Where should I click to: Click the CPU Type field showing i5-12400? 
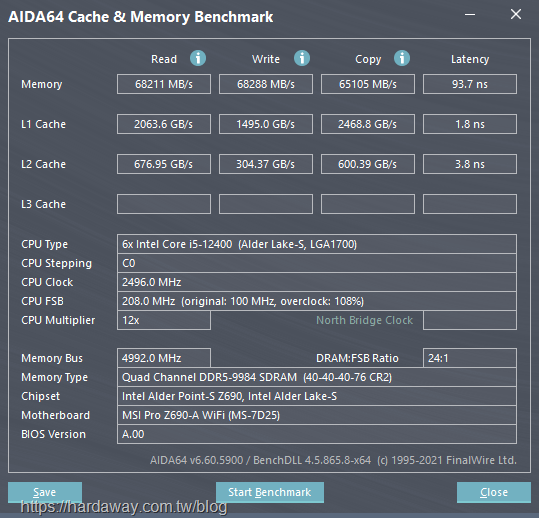(x=317, y=244)
